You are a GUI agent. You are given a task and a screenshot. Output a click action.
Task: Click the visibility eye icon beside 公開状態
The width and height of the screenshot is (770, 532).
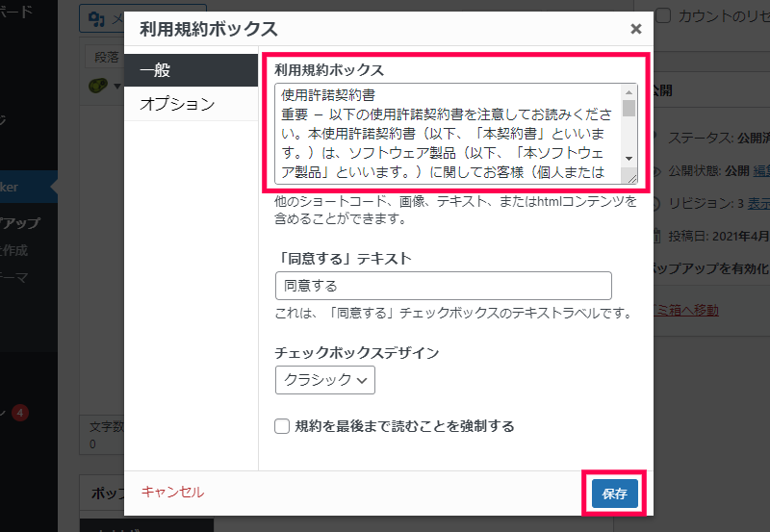pyautogui.click(x=656, y=171)
